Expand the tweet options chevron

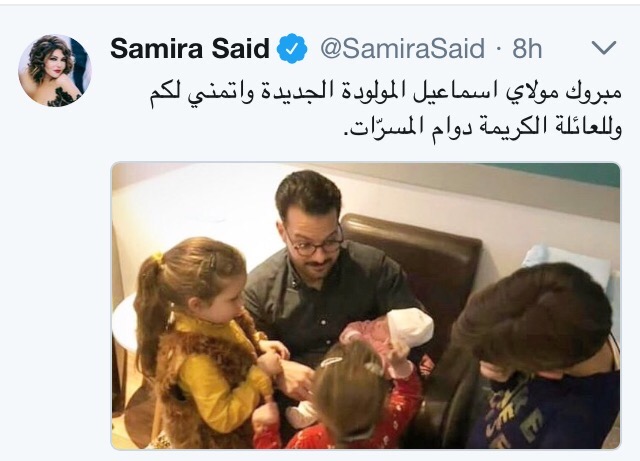click(604, 48)
